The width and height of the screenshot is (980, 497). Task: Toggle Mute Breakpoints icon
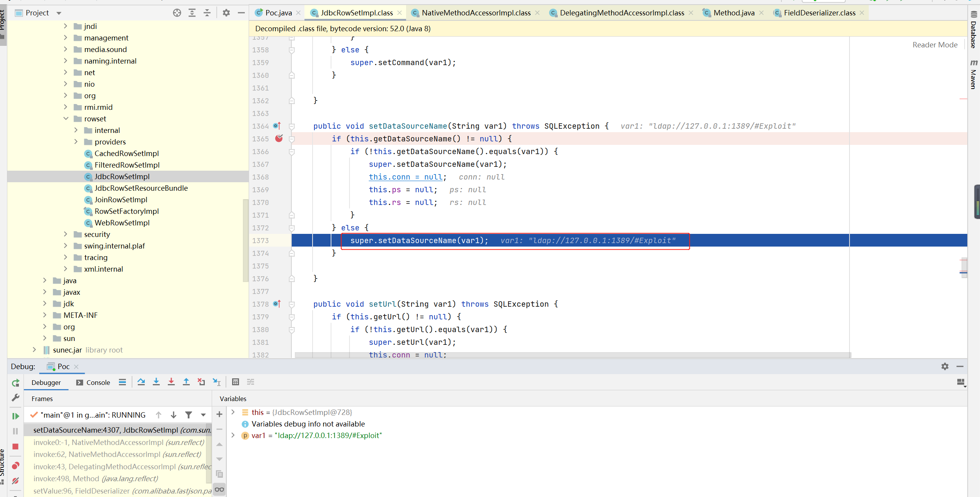(x=15, y=481)
